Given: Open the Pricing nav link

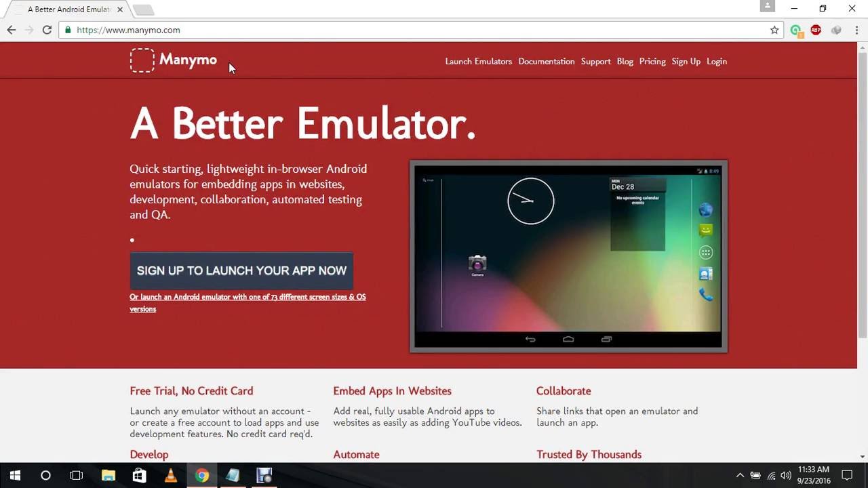Looking at the screenshot, I should pyautogui.click(x=652, y=61).
